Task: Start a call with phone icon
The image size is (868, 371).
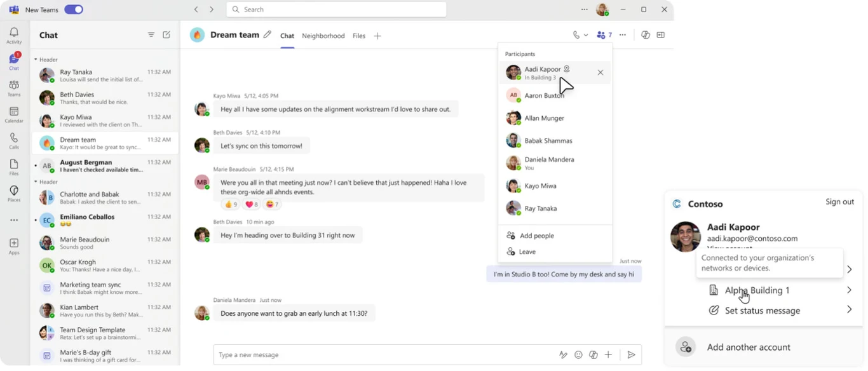Action: coord(576,35)
